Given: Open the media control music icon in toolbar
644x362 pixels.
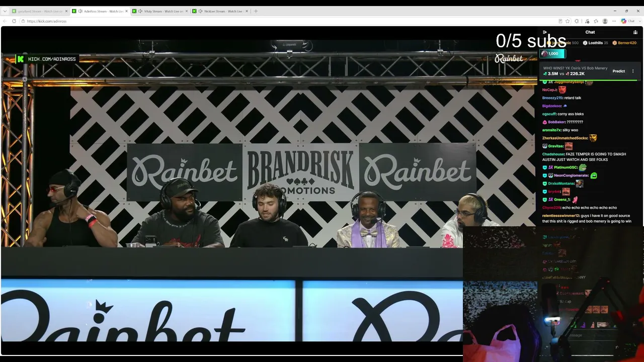Looking at the screenshot, I should coord(587,21).
